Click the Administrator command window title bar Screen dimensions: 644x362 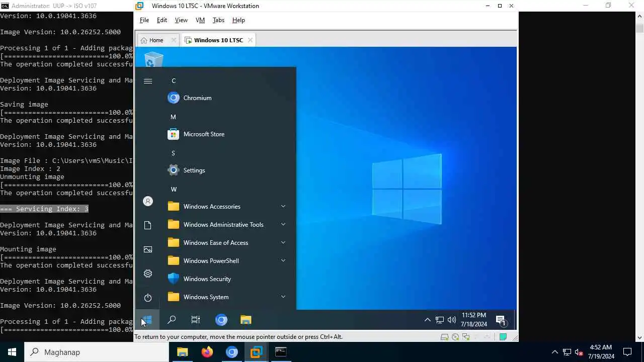click(x=54, y=6)
